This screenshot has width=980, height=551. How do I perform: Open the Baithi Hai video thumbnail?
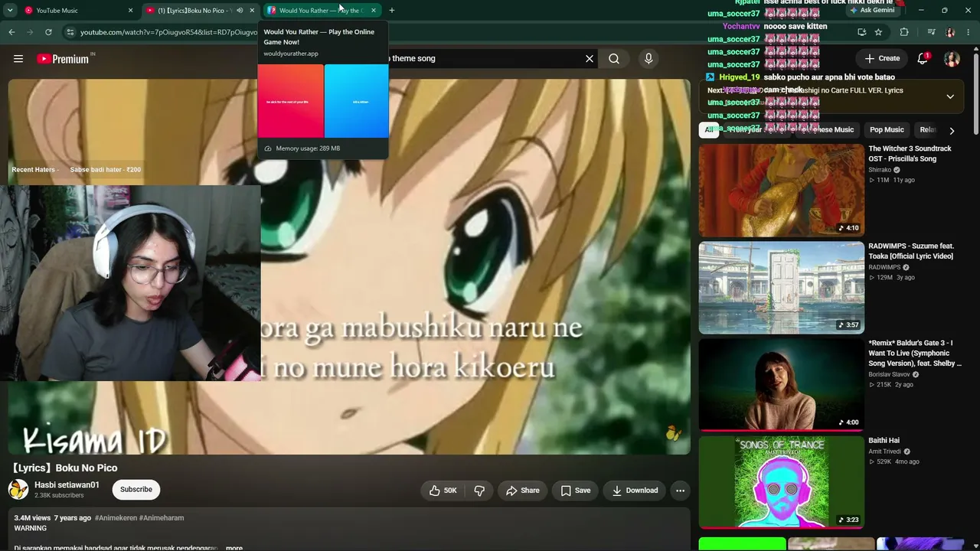coord(781,482)
